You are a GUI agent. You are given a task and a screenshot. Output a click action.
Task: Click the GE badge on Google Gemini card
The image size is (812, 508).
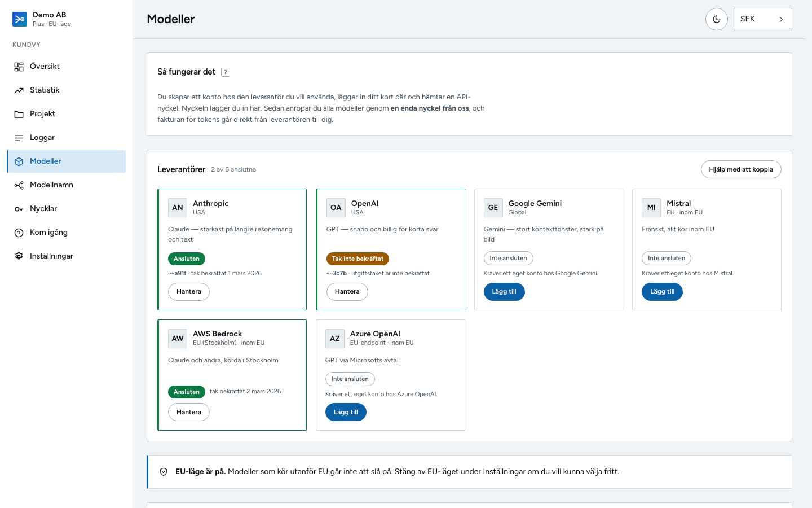tap(493, 208)
